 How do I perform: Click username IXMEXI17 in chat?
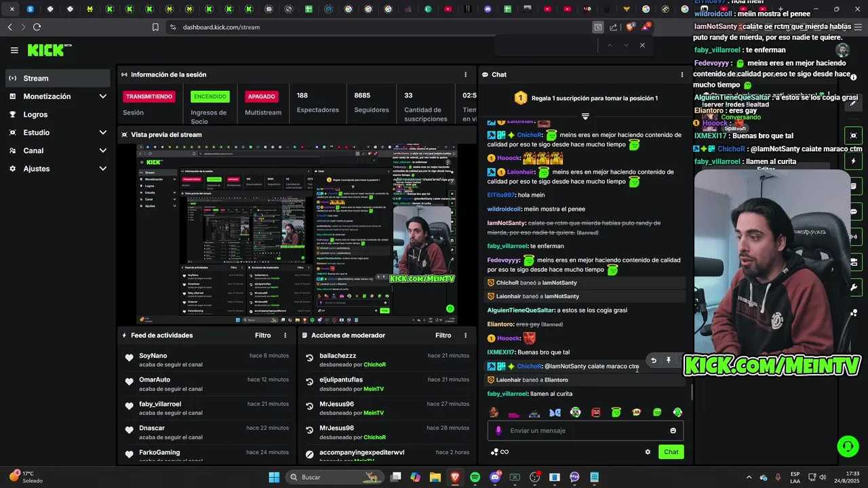click(501, 352)
